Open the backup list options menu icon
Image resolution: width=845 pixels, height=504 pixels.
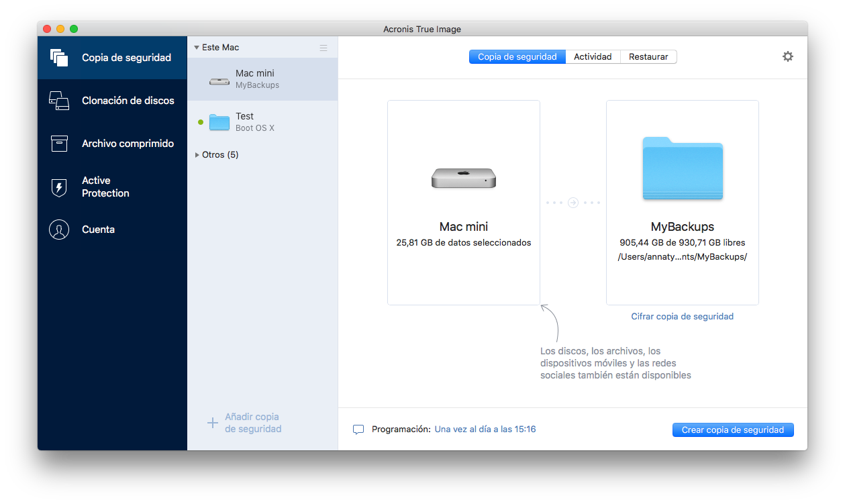[323, 46]
